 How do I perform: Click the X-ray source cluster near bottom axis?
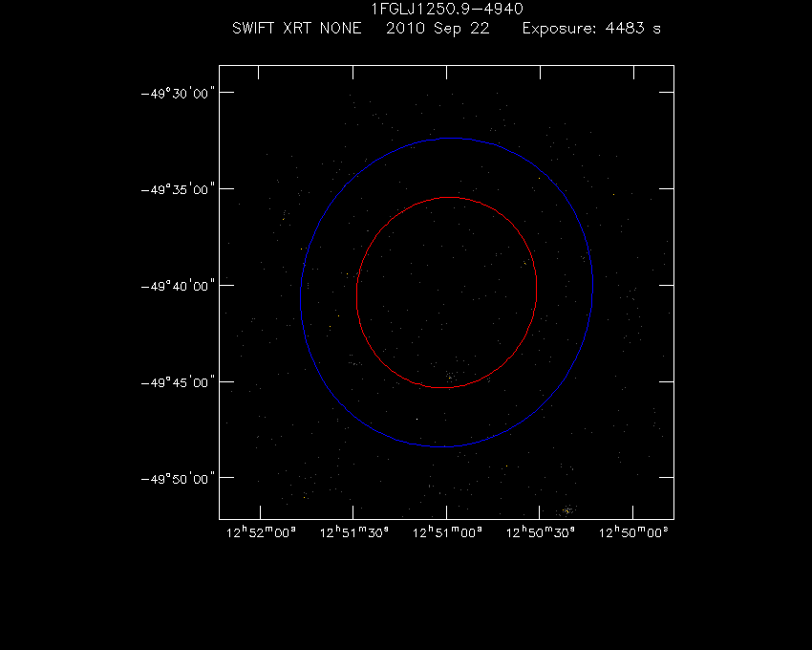[x=567, y=510]
